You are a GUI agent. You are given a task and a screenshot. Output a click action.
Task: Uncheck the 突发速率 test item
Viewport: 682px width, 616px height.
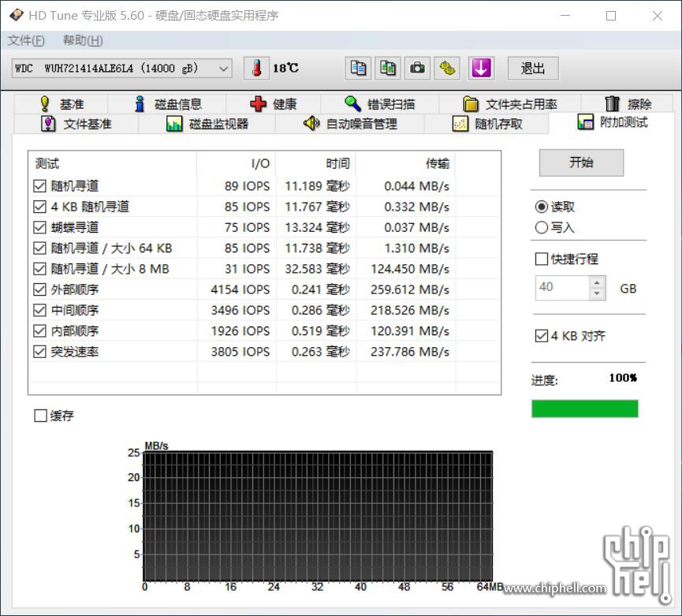coord(39,352)
